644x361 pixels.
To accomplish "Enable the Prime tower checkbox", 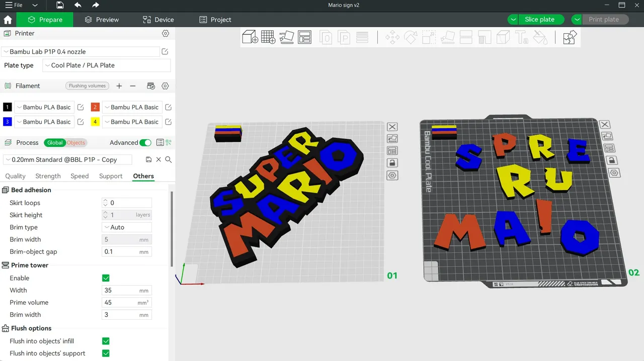I will [106, 278].
